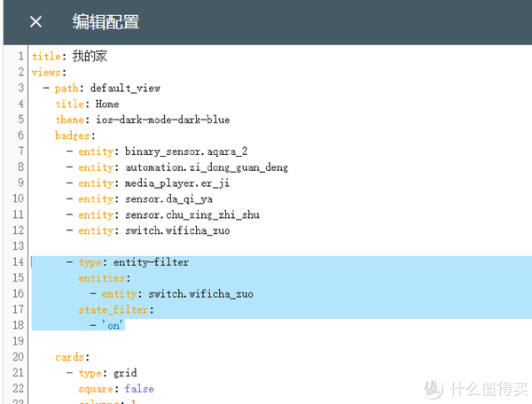Click the 'entities:' highlighted line
This screenshot has width=532, height=404.
click(x=105, y=278)
